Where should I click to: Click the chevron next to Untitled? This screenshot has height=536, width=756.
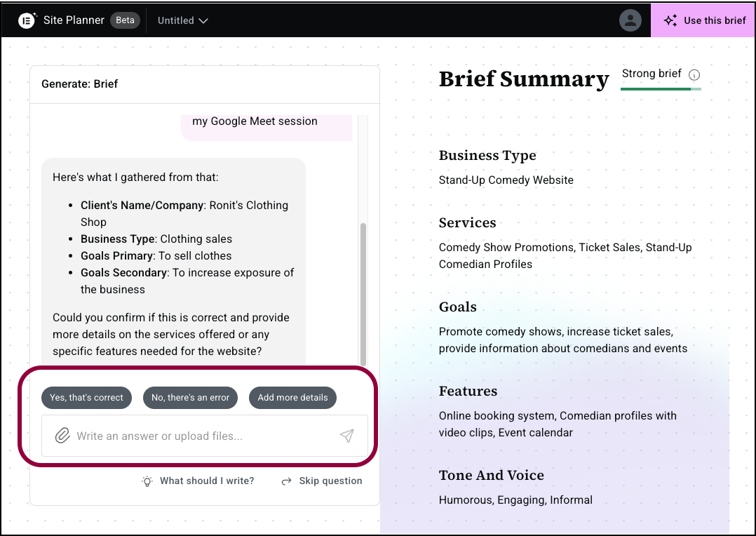[x=203, y=21]
